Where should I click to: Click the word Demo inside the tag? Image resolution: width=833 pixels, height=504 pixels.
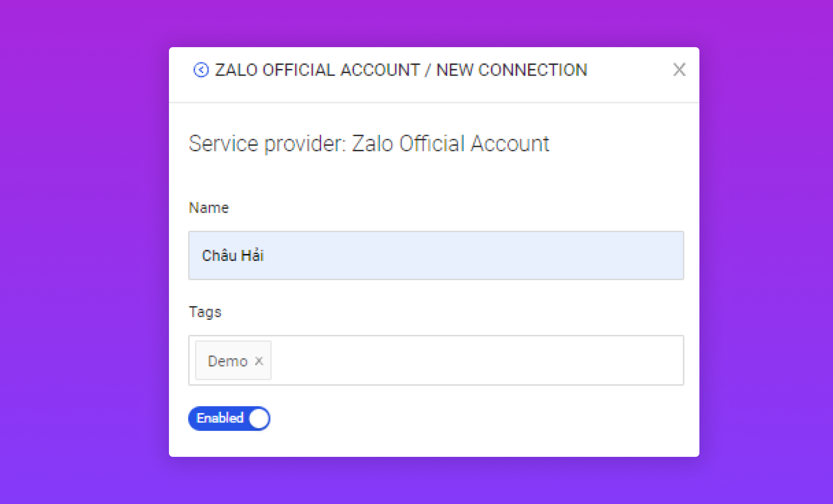pos(227,361)
